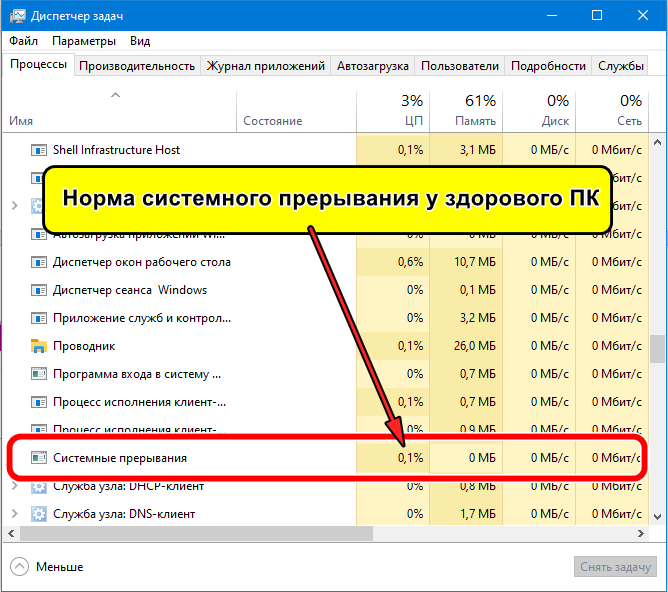Expand the Служба узла: DNS-клиент group
The width and height of the screenshot is (668, 592).
[14, 514]
